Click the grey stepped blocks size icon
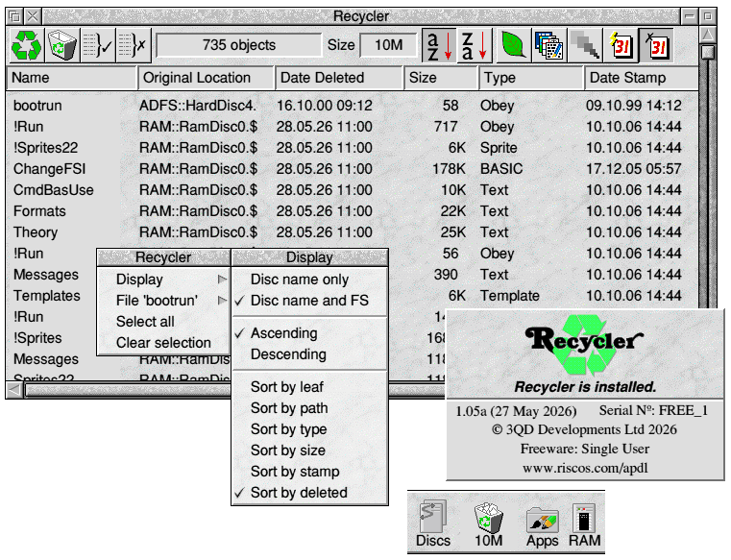Screen dimensions: 731x560 click(585, 45)
